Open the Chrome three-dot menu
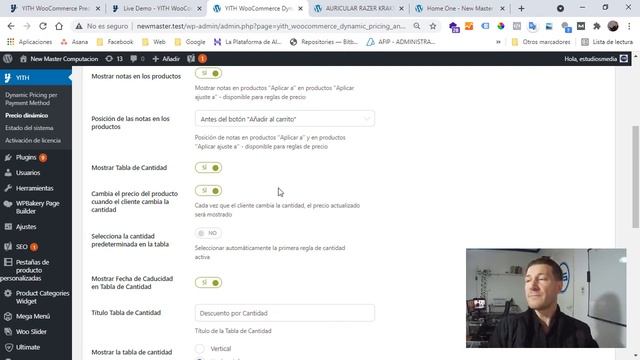 pos(629,26)
